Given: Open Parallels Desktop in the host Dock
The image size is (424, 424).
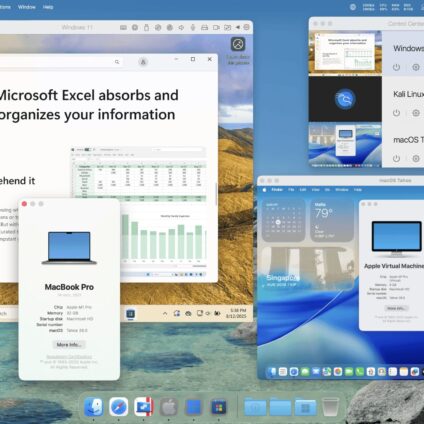Looking at the screenshot, I should coord(144,407).
